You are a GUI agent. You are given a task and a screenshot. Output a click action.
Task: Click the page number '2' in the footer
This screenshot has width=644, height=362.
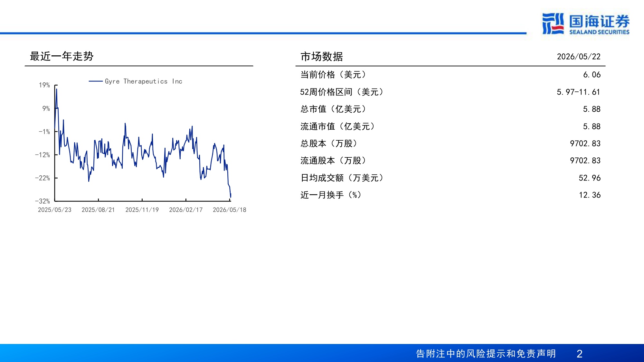tap(580, 354)
